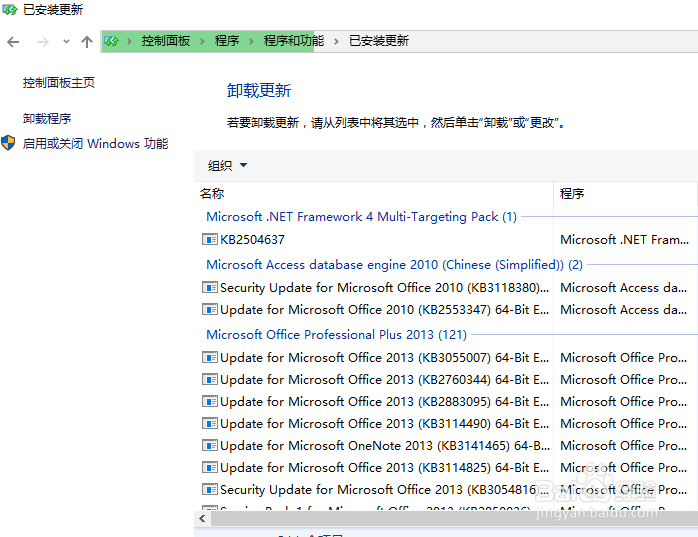Click the forward navigation arrow
This screenshot has width=698, height=537.
(x=43, y=42)
